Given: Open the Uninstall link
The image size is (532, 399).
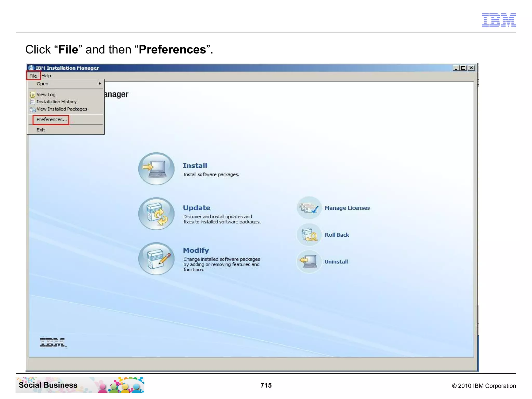Looking at the screenshot, I should pos(336,262).
